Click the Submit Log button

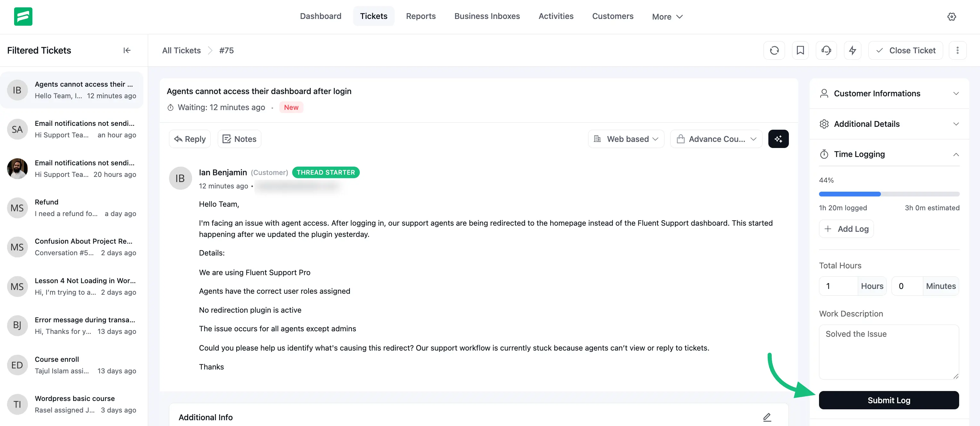click(x=888, y=400)
